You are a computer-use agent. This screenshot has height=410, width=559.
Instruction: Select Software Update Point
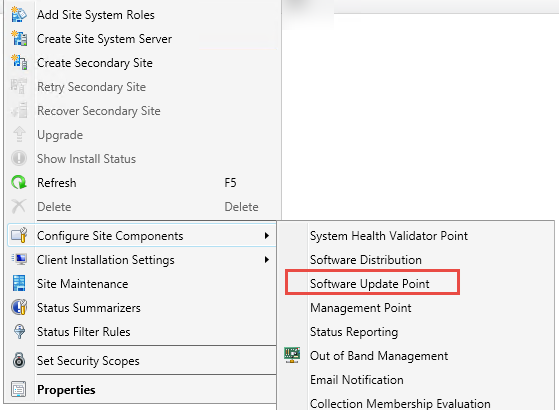point(369,284)
